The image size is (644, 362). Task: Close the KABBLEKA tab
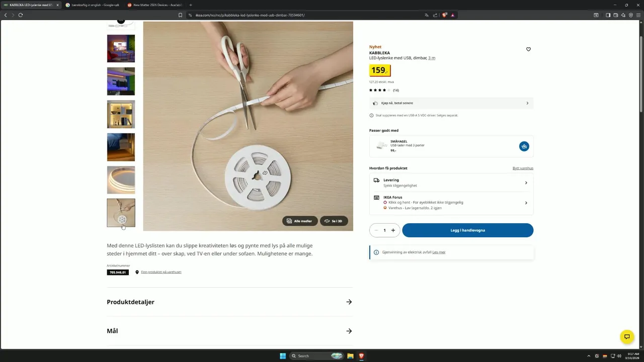click(x=57, y=5)
